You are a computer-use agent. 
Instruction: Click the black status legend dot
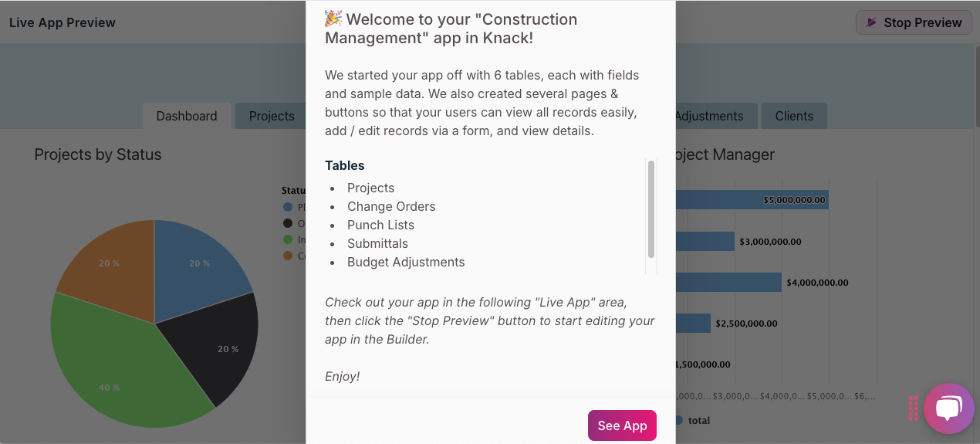pos(288,223)
